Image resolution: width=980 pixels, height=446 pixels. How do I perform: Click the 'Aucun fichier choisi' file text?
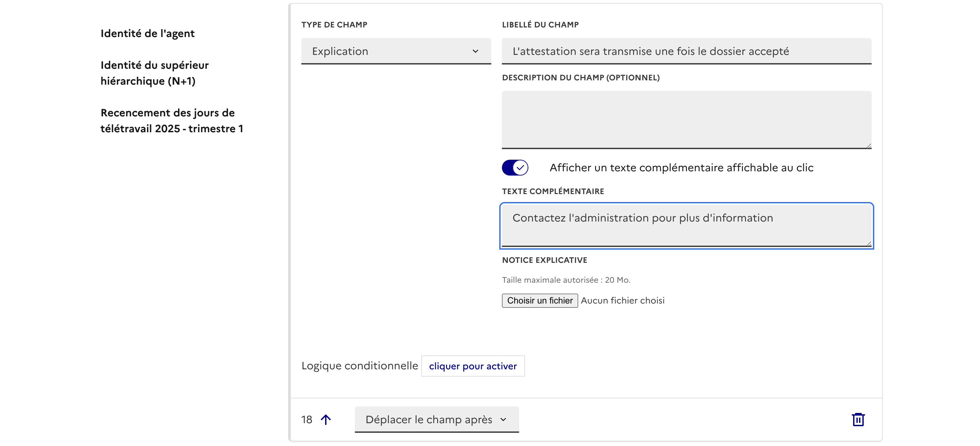(x=622, y=301)
